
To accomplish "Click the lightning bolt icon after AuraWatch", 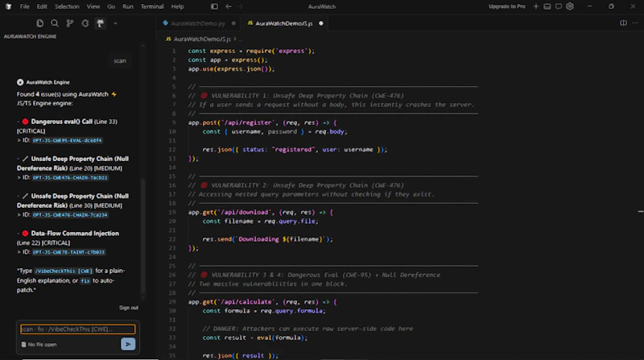I will [x=114, y=94].
